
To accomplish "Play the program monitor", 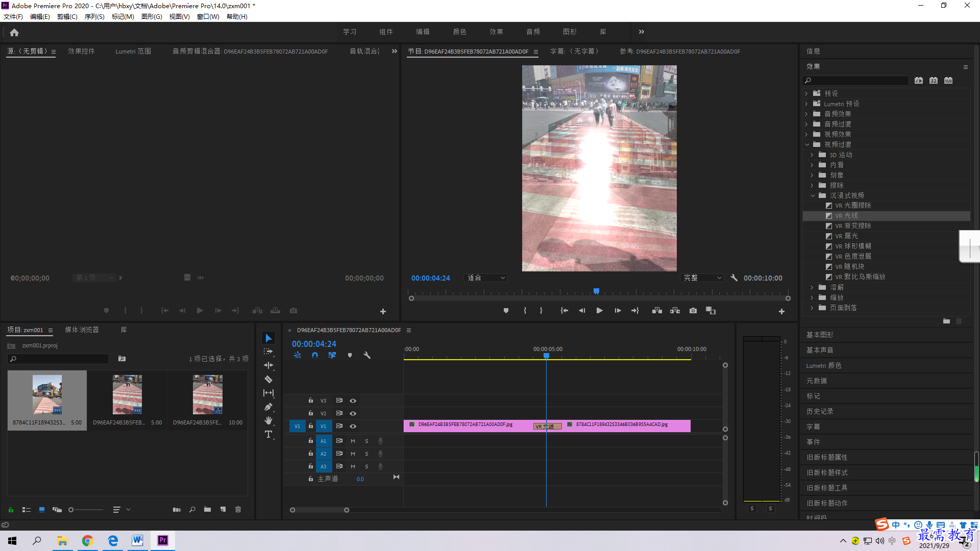I will point(600,311).
